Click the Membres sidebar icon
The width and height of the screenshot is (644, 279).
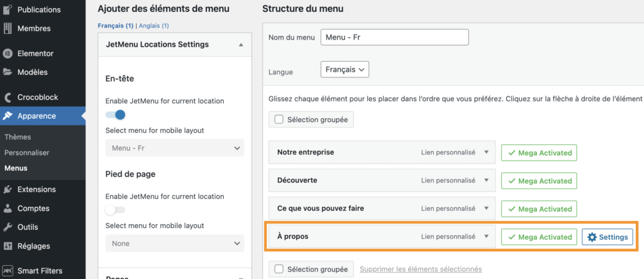[x=8, y=28]
